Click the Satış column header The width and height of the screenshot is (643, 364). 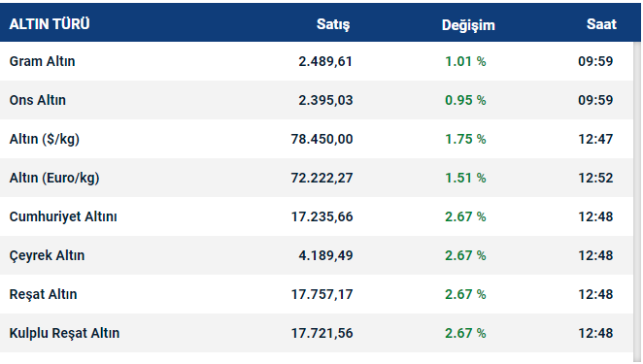pyautogui.click(x=333, y=24)
